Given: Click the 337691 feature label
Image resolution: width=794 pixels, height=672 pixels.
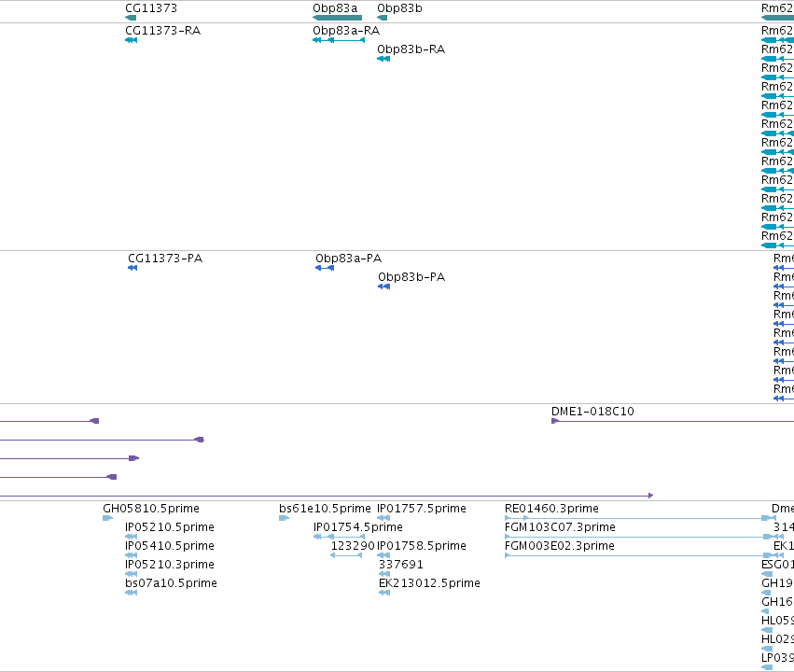Looking at the screenshot, I should click(x=401, y=565).
